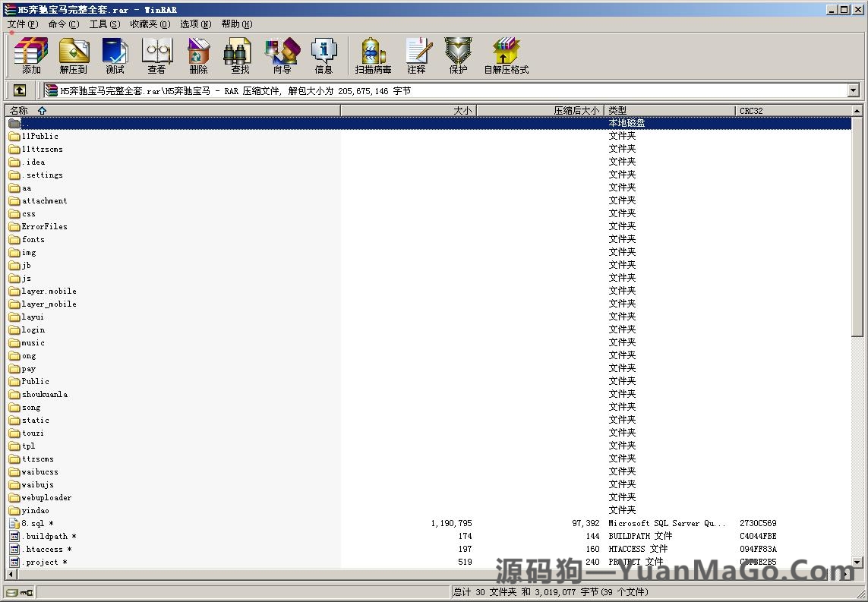Click the 删除 (Delete) toolbar icon
The height and width of the screenshot is (602, 868).
tap(198, 56)
